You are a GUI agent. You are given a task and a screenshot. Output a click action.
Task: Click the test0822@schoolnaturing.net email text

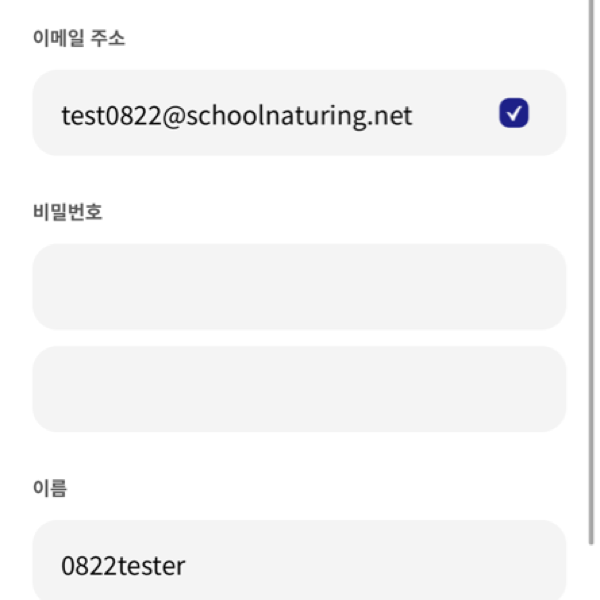[236, 116]
